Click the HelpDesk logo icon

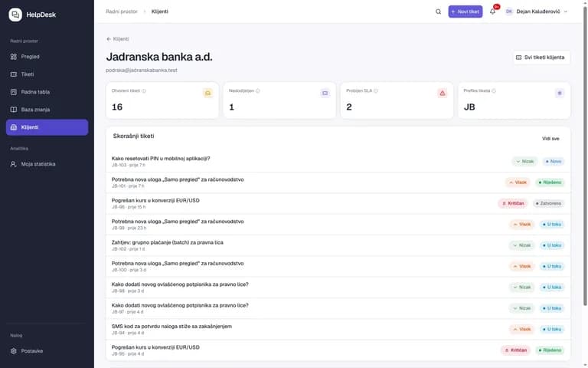[x=15, y=15]
